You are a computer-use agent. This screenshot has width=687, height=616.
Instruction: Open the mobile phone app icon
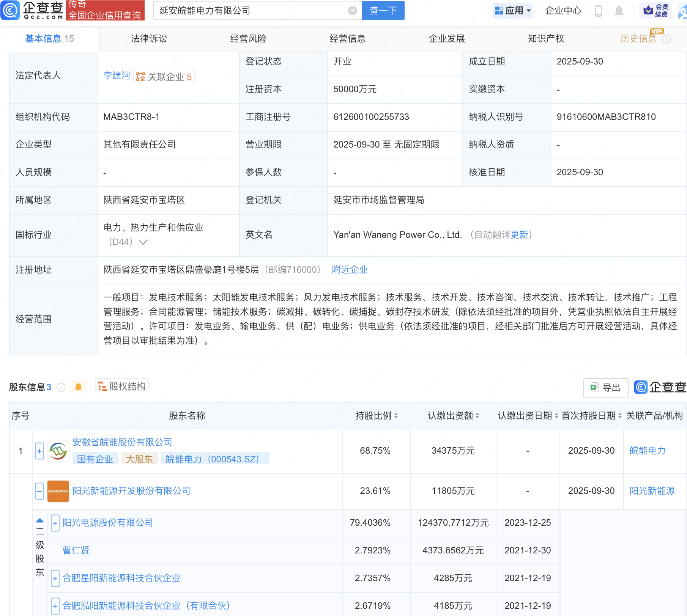pyautogui.click(x=599, y=11)
